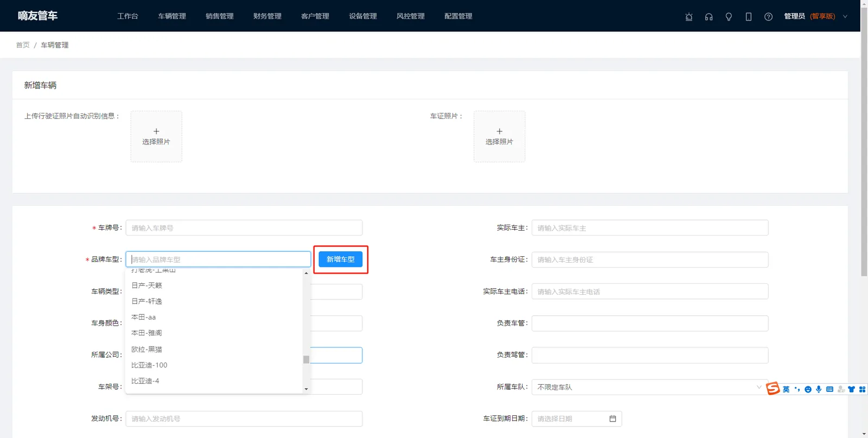Image resolution: width=868 pixels, height=438 pixels.
Task: Click the Sogou input emoji smiley icon
Action: point(808,389)
